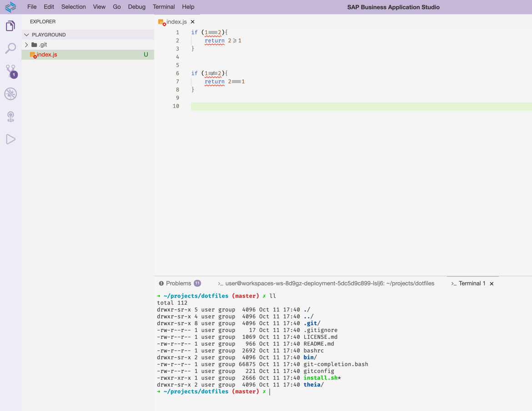Click the 'll' command in terminal
Screen dimensions: 532x411
272,296
